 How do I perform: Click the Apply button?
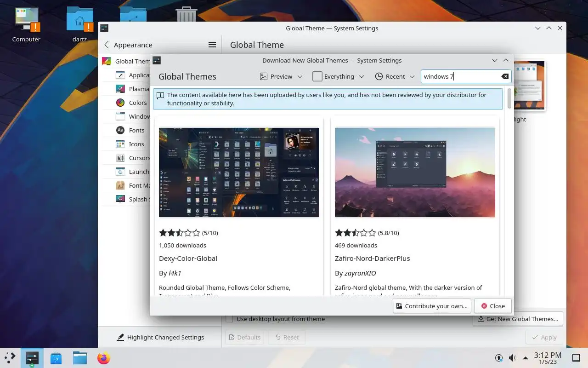pyautogui.click(x=544, y=337)
